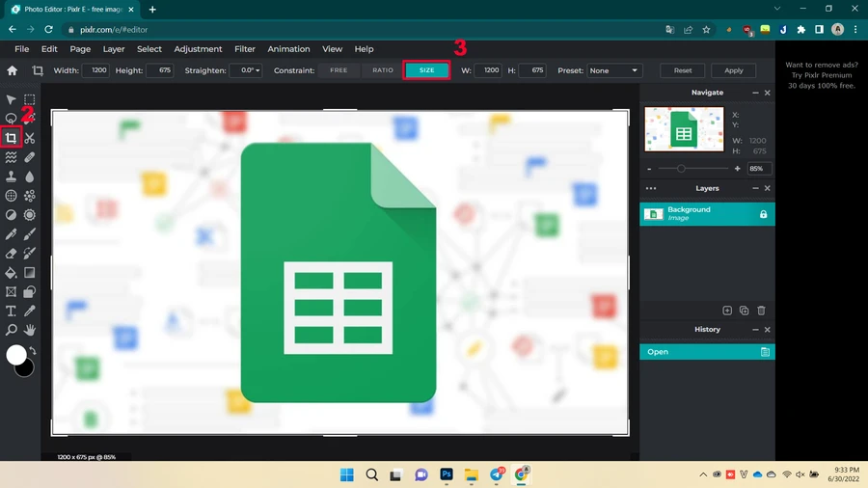Open Photoshop from the taskbar
This screenshot has width=868, height=488.
[x=447, y=474]
